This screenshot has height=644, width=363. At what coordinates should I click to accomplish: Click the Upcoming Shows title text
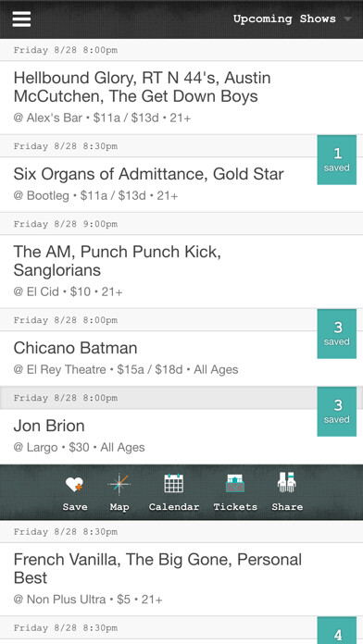pyautogui.click(x=284, y=19)
